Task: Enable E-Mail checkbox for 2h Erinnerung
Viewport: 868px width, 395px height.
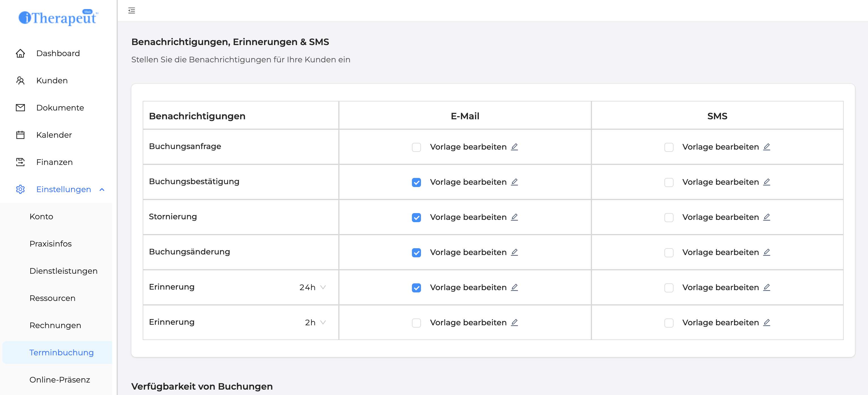Action: click(416, 323)
